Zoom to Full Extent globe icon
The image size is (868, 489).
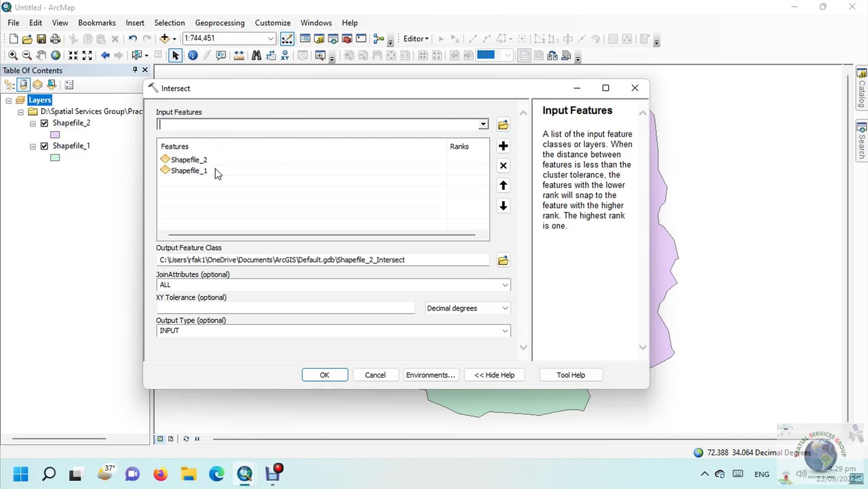tap(56, 55)
